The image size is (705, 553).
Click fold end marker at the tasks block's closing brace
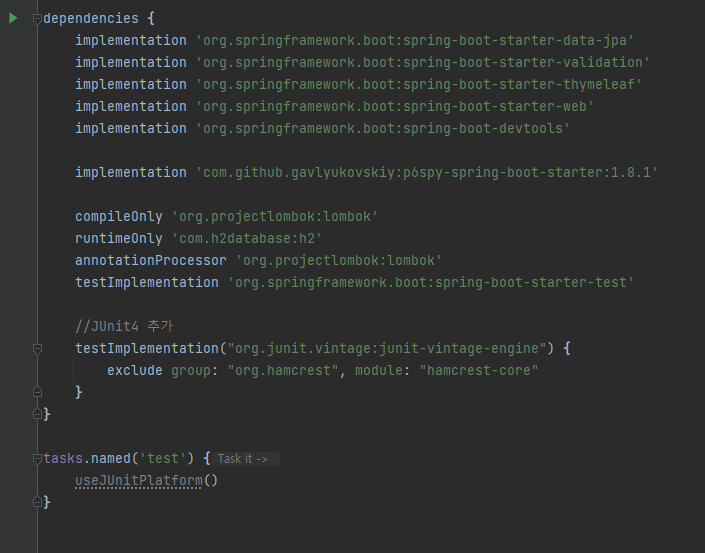(37, 503)
